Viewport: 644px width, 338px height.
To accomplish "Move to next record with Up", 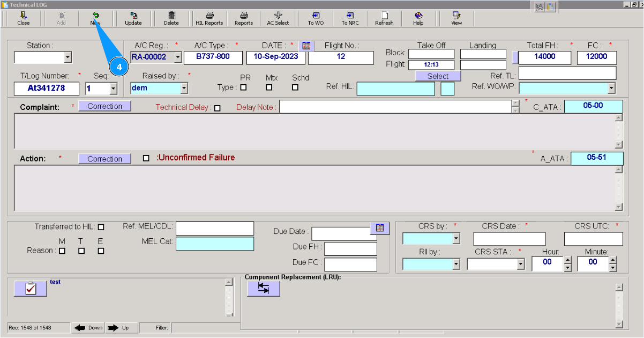I will click(x=122, y=328).
